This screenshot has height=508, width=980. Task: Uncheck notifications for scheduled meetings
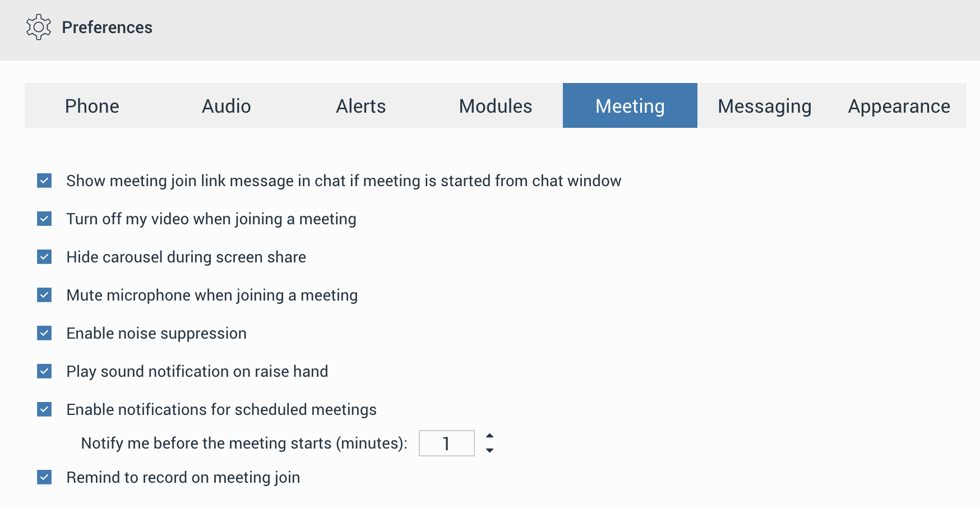(44, 409)
